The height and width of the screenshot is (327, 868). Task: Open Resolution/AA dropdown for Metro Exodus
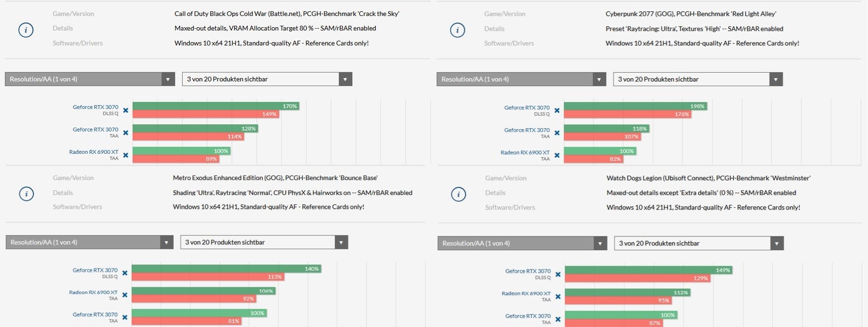click(90, 242)
